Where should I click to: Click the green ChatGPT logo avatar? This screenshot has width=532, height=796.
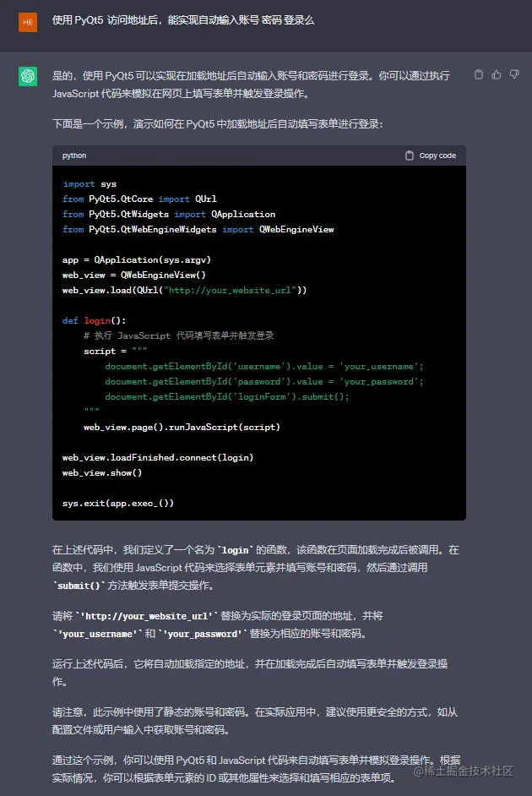[x=28, y=76]
